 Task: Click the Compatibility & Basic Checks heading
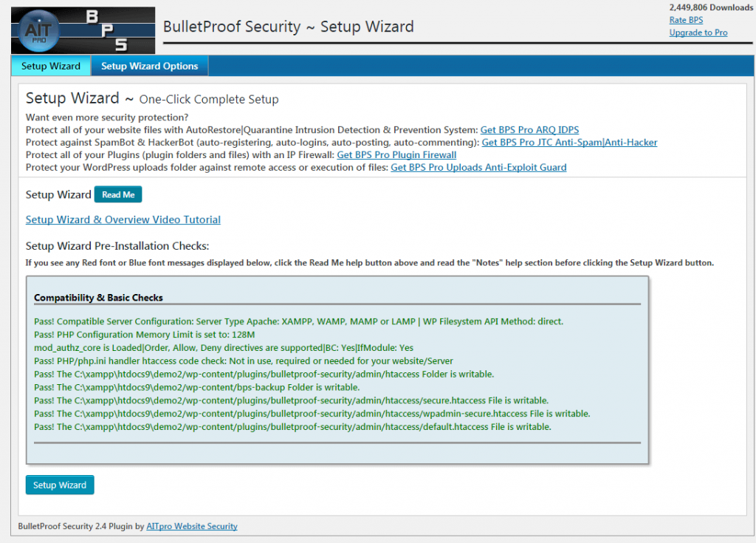[98, 298]
